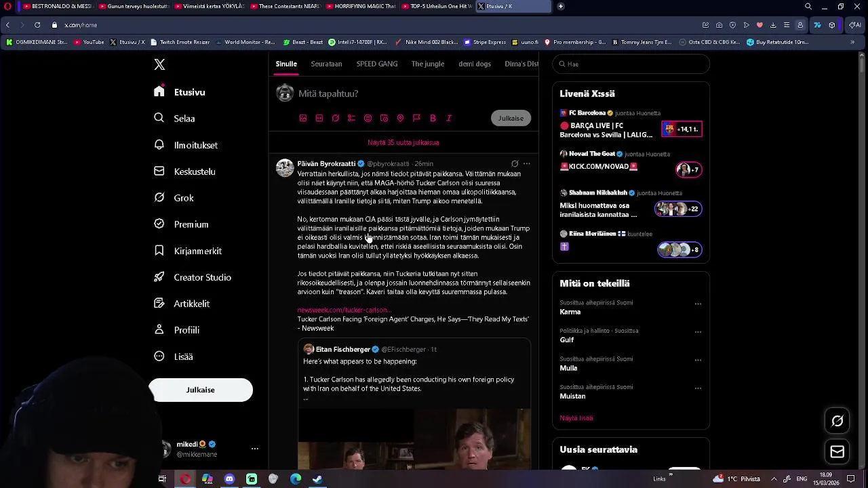Add a GIF to the post

[x=319, y=118]
